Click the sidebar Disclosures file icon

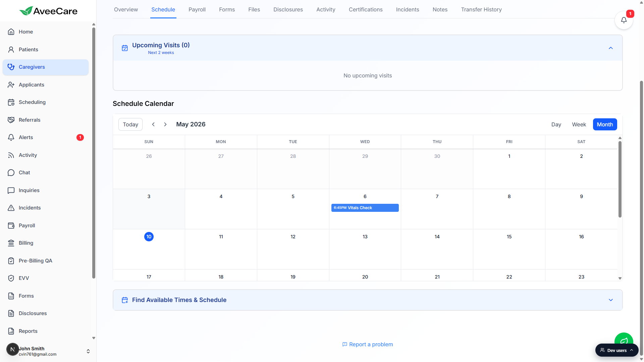[11, 313]
